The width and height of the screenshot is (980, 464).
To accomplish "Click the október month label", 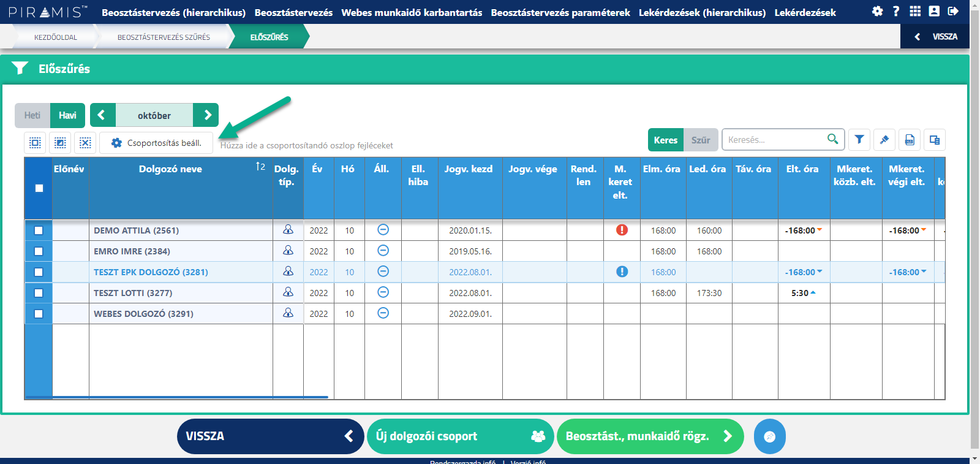I will [x=154, y=115].
